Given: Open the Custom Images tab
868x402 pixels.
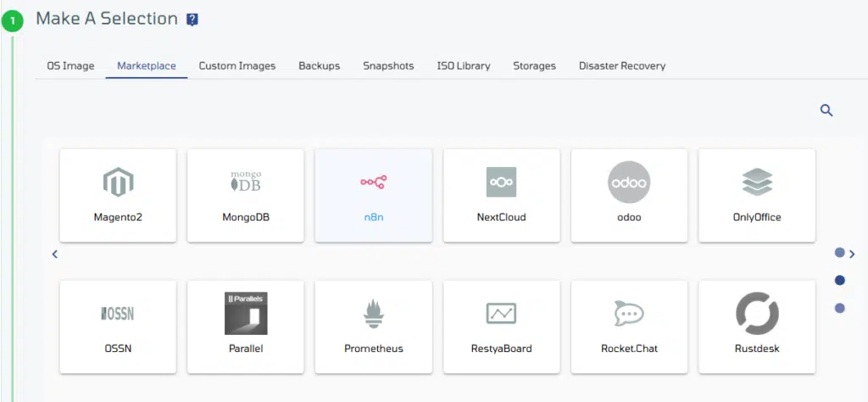Looking at the screenshot, I should coord(237,66).
